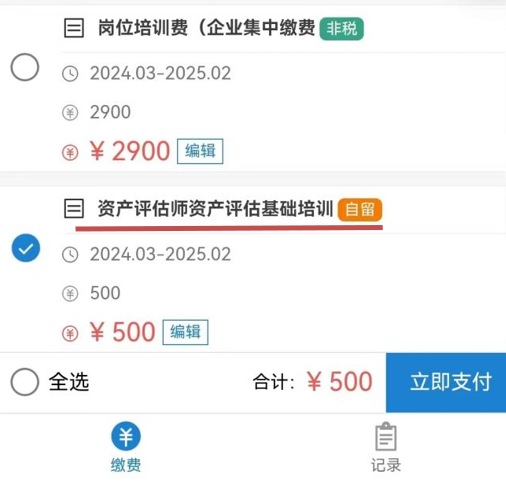Select the 岗位培训费 item radio button

coord(25,67)
